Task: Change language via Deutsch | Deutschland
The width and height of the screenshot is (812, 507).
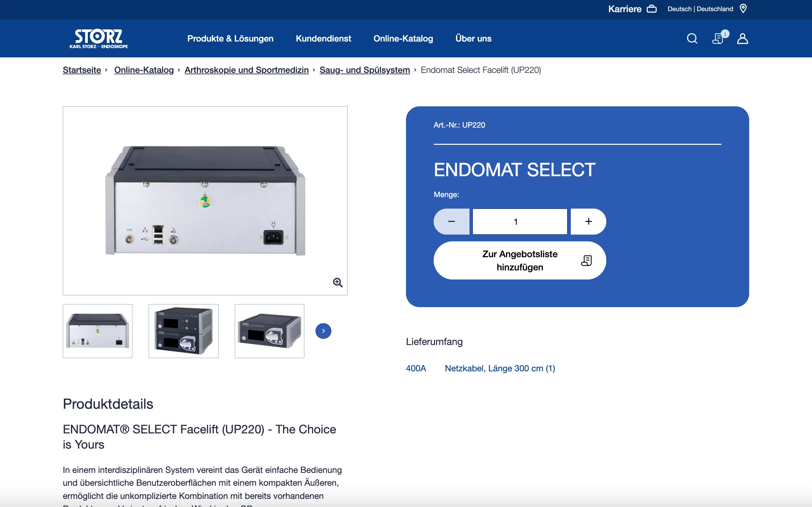Action: pos(701,9)
